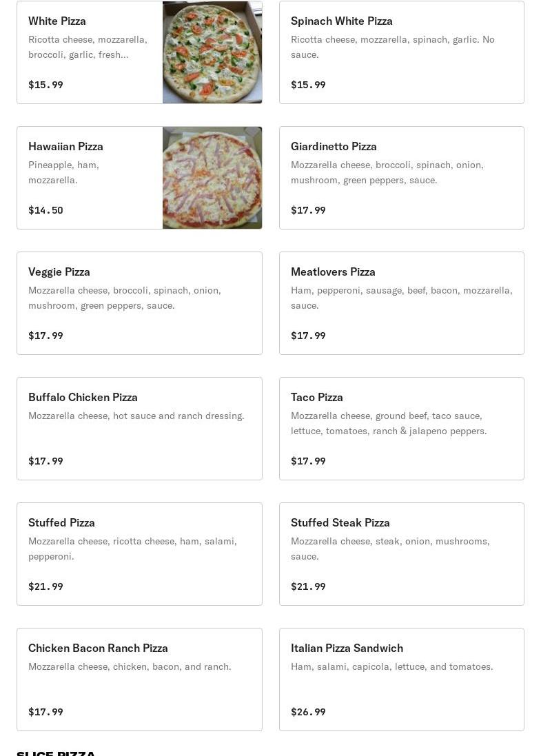Open the White Pizza photo thumbnail
Viewport: 541px width, 756px height.
pos(212,52)
